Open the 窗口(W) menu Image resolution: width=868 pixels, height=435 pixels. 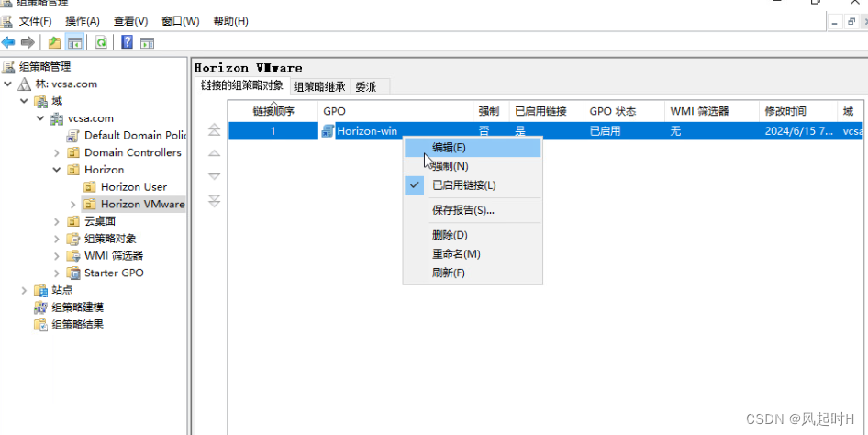(x=181, y=22)
